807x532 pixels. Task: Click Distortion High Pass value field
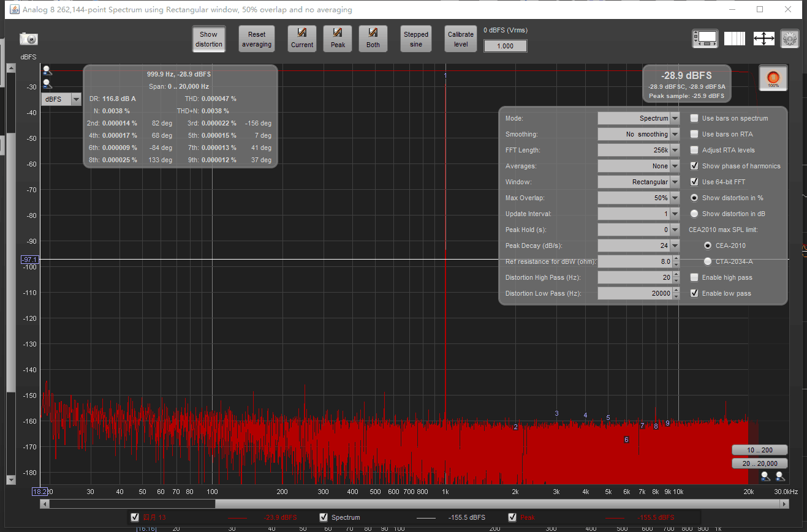[x=635, y=277]
